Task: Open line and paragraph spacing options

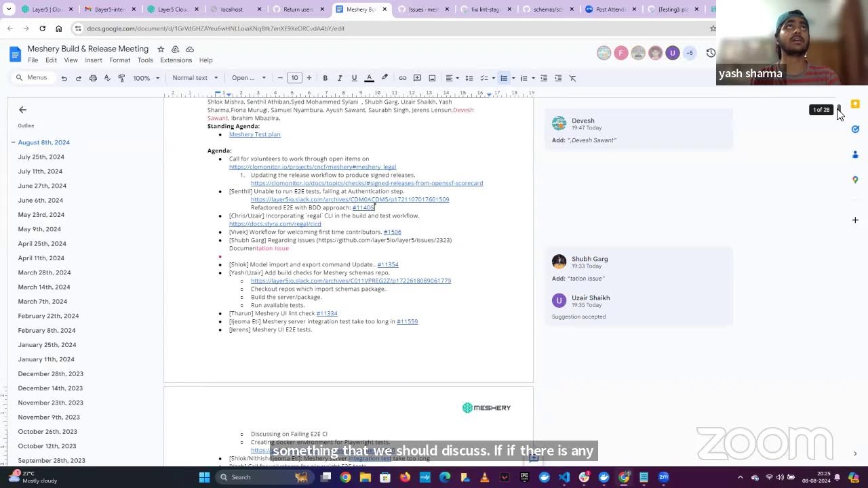Action: [469, 78]
